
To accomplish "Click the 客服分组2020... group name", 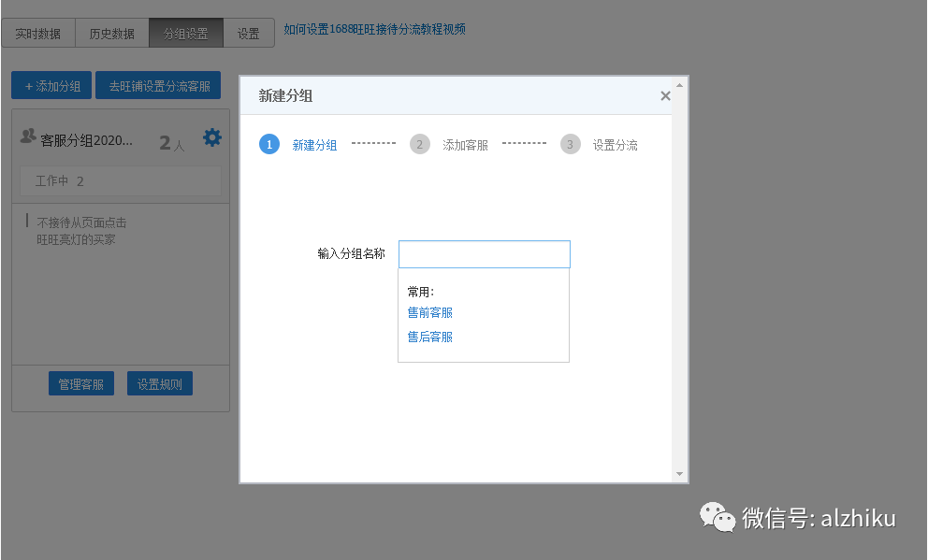I will [x=86, y=141].
